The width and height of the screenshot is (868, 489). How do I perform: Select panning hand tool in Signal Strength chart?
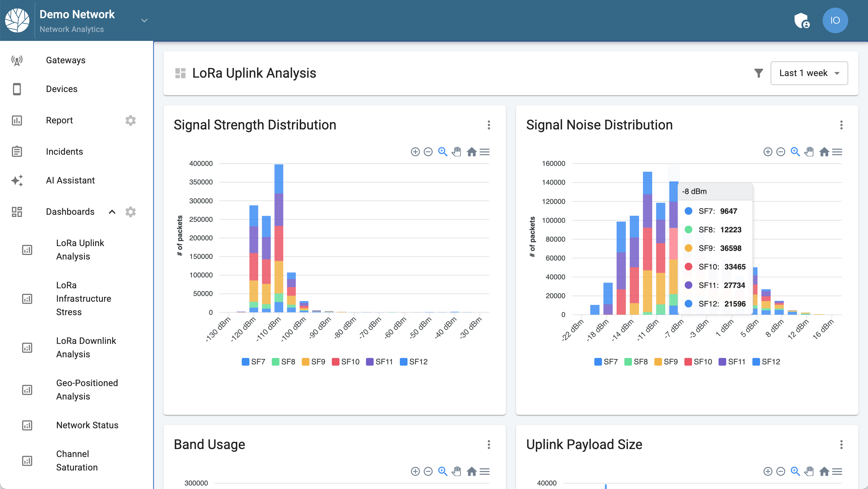pos(457,152)
